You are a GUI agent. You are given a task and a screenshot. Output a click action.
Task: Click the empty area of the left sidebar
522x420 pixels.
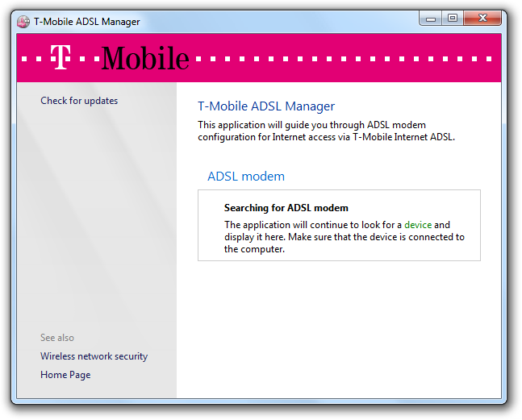[95, 226]
